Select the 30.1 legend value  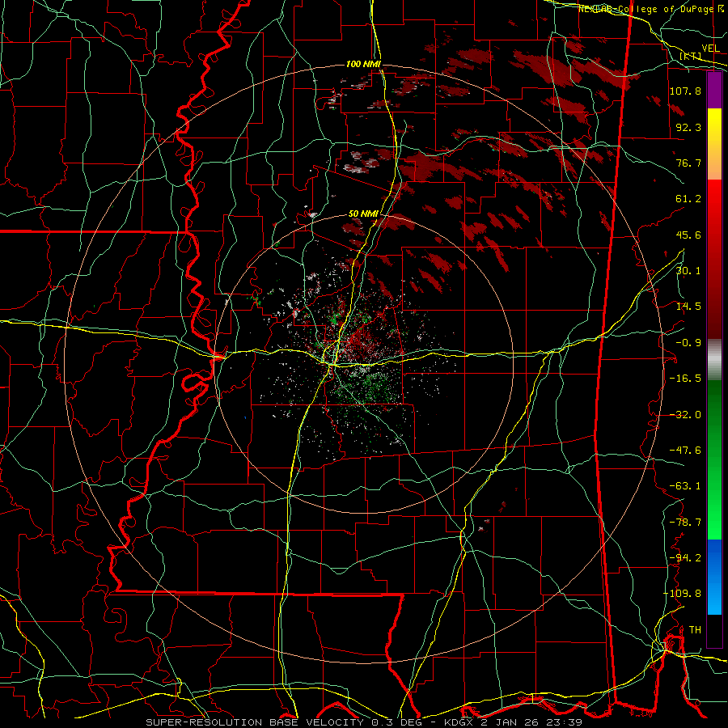688,271
